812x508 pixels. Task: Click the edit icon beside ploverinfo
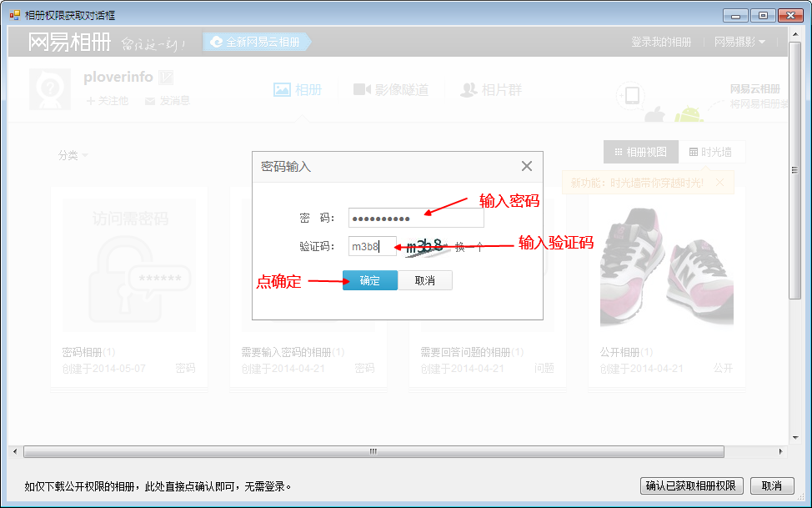tap(166, 78)
